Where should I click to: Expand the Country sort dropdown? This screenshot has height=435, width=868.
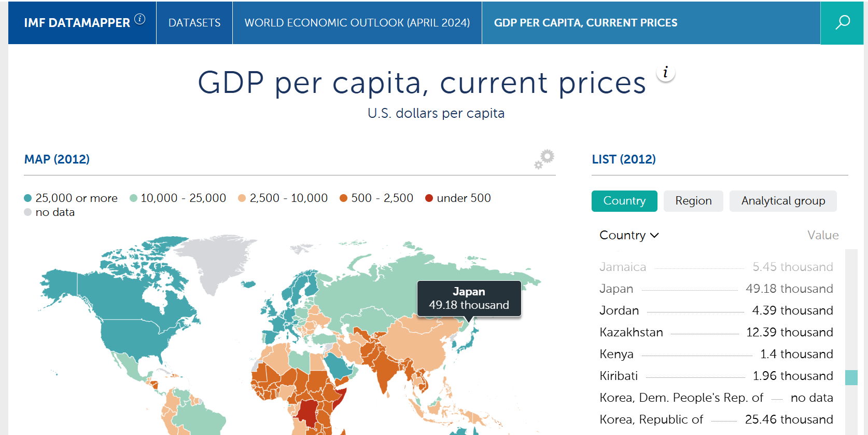pyautogui.click(x=629, y=235)
